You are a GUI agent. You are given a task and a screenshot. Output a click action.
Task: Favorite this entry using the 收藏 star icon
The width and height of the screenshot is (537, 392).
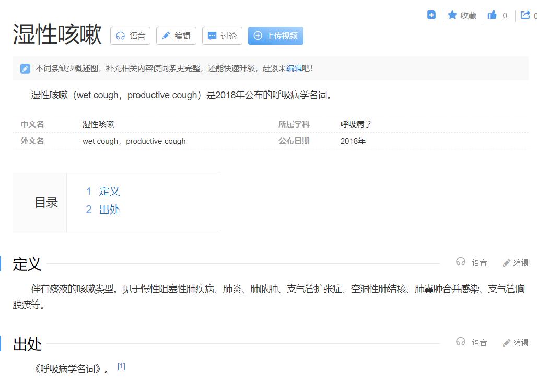pos(461,15)
